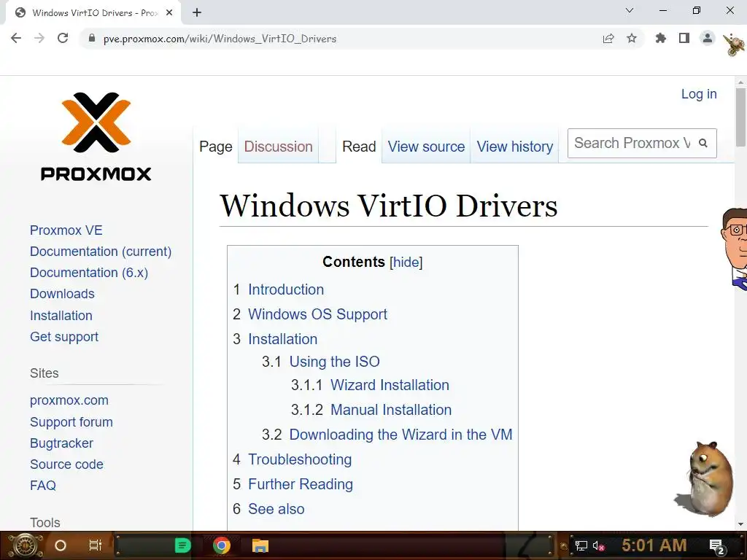Open the Start menu button on taskbar
This screenshot has height=560, width=747.
(x=26, y=545)
